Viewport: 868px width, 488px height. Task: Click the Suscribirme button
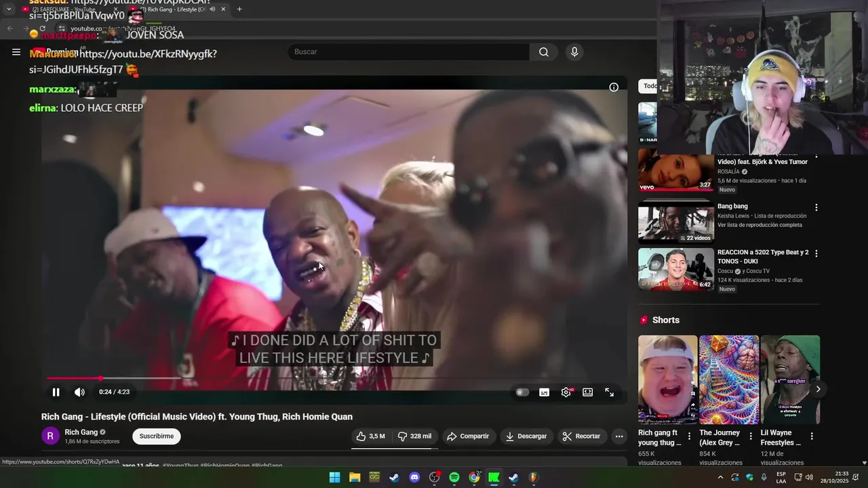click(157, 436)
